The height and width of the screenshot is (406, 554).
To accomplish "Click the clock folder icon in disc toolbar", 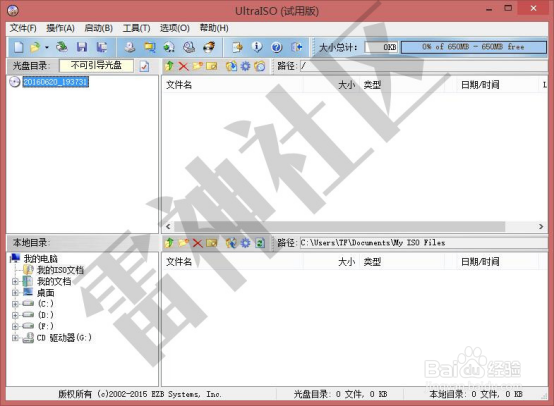I will coord(260,66).
